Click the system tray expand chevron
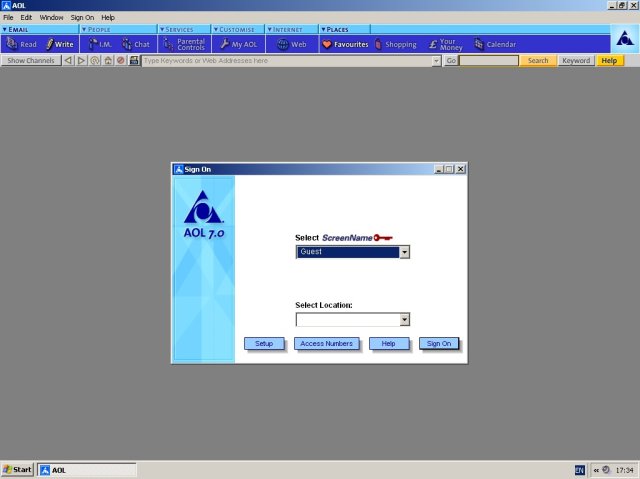 [596, 470]
